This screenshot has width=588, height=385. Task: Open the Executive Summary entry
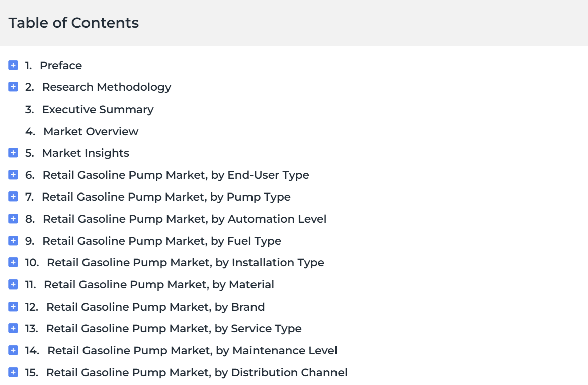98,109
